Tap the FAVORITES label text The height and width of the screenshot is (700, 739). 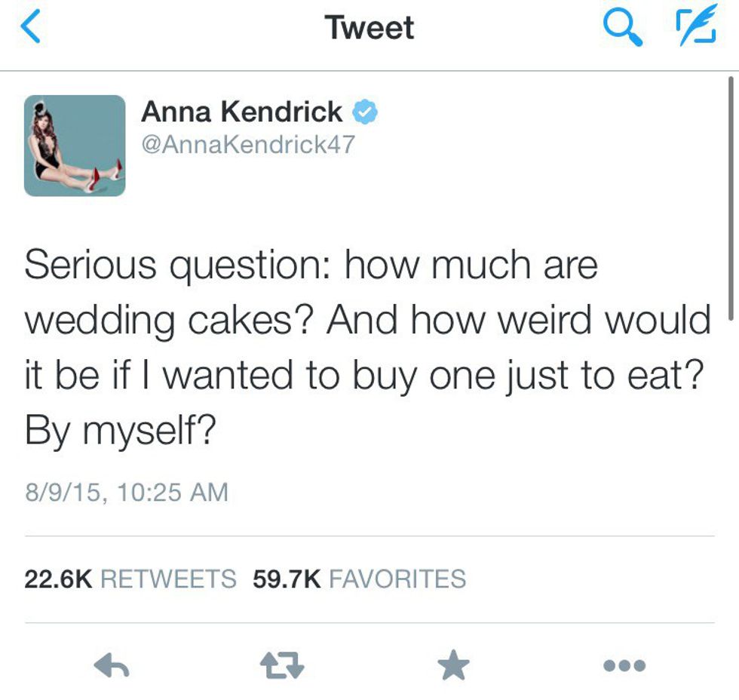coord(397,579)
